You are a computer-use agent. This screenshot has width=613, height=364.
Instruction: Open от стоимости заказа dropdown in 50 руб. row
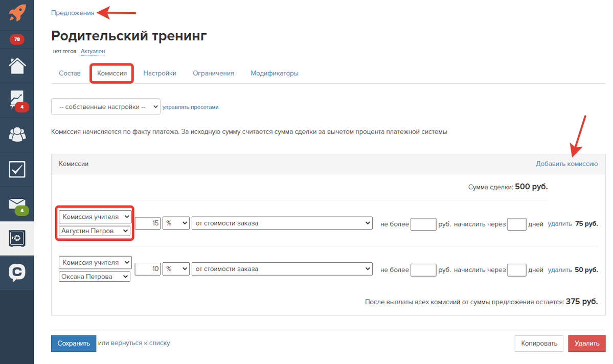282,269
